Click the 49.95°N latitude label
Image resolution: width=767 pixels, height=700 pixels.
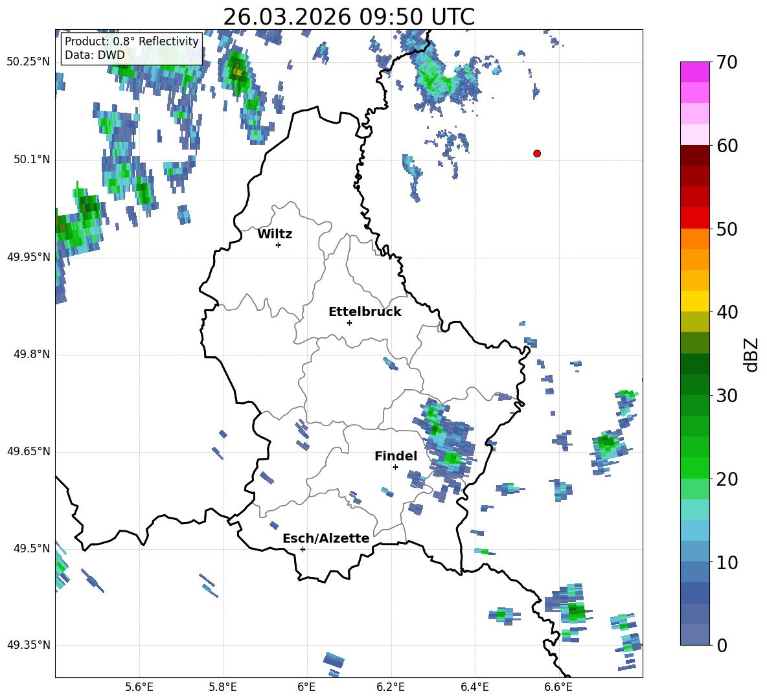(29, 257)
